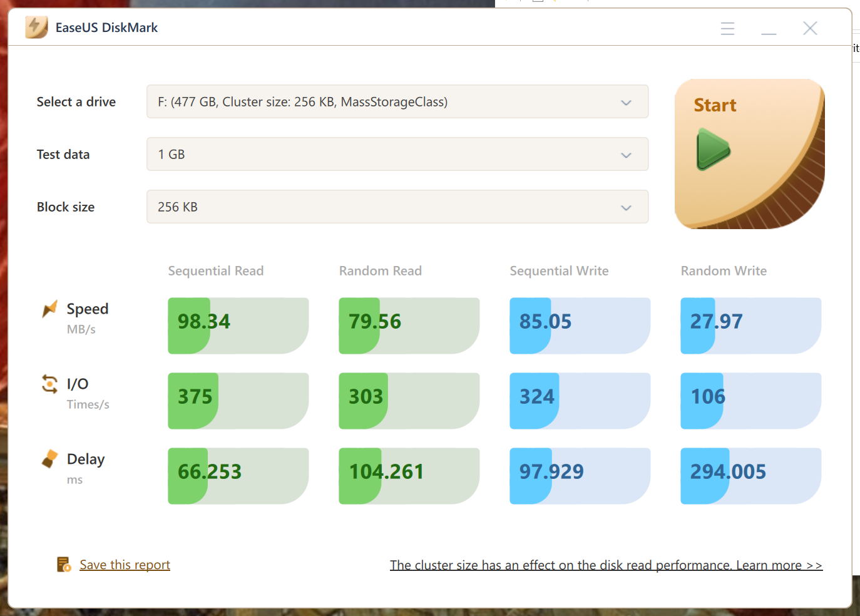Click the Random Read I/O value 303
This screenshot has width=860, height=616.
click(366, 397)
